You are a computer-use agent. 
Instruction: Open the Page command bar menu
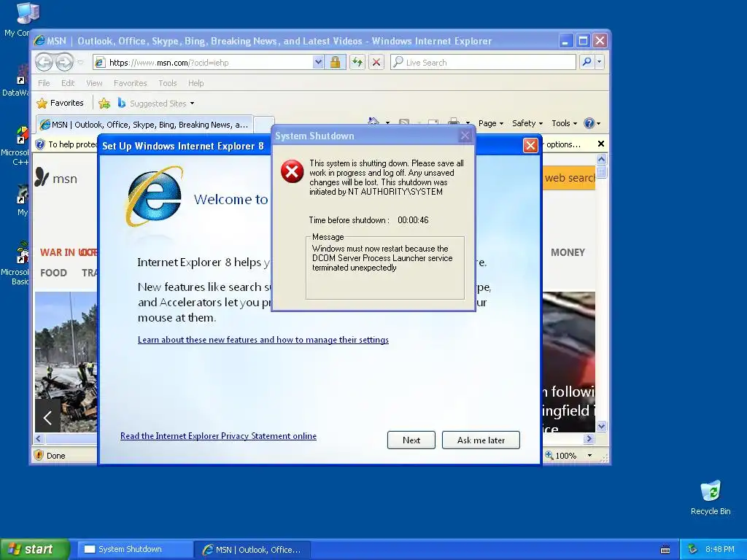click(491, 123)
